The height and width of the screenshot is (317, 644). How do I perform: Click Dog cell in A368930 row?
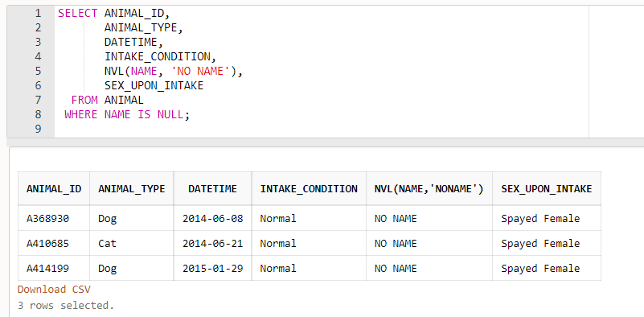(131, 218)
